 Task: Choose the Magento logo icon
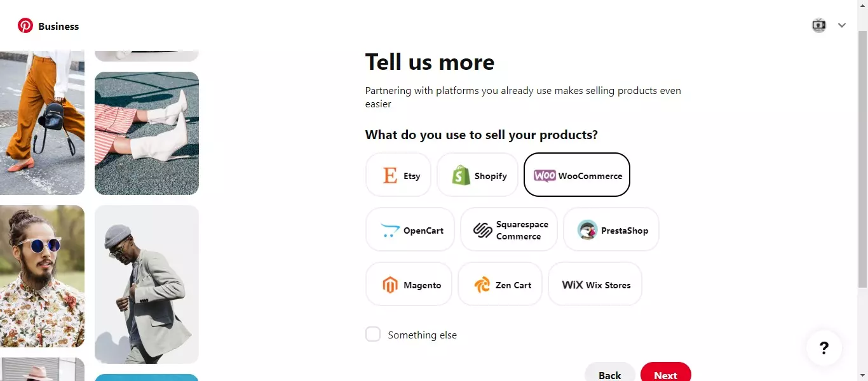[x=390, y=285]
